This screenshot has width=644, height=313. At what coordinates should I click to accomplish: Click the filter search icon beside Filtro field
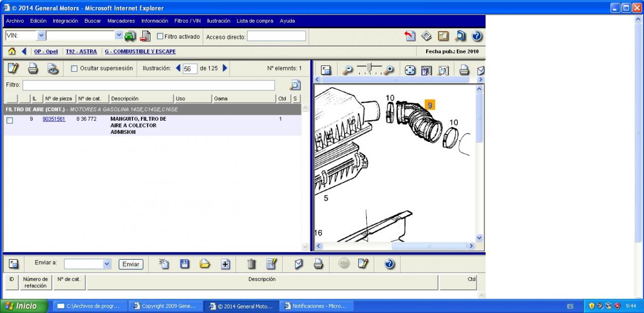[295, 85]
